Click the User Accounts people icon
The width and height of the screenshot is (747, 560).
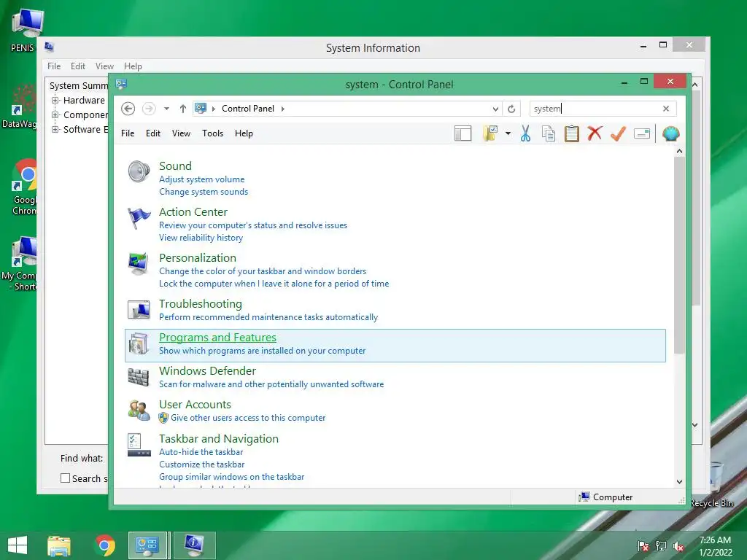(x=139, y=411)
